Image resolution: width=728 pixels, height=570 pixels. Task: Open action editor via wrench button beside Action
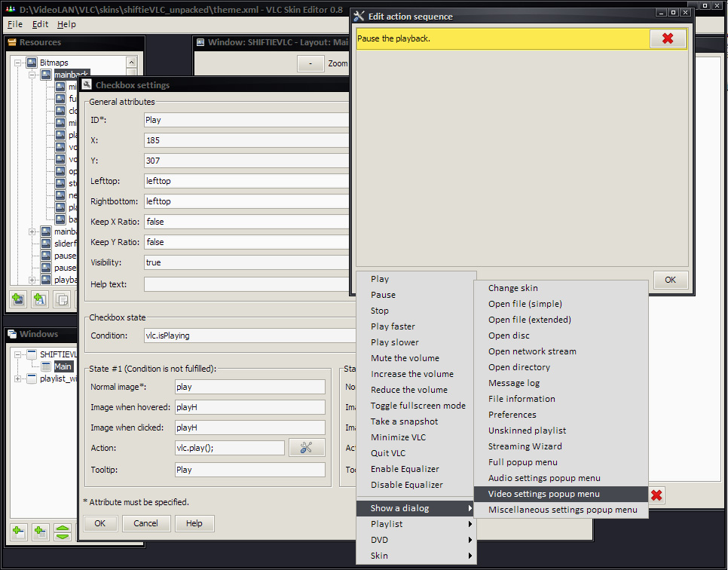[307, 447]
